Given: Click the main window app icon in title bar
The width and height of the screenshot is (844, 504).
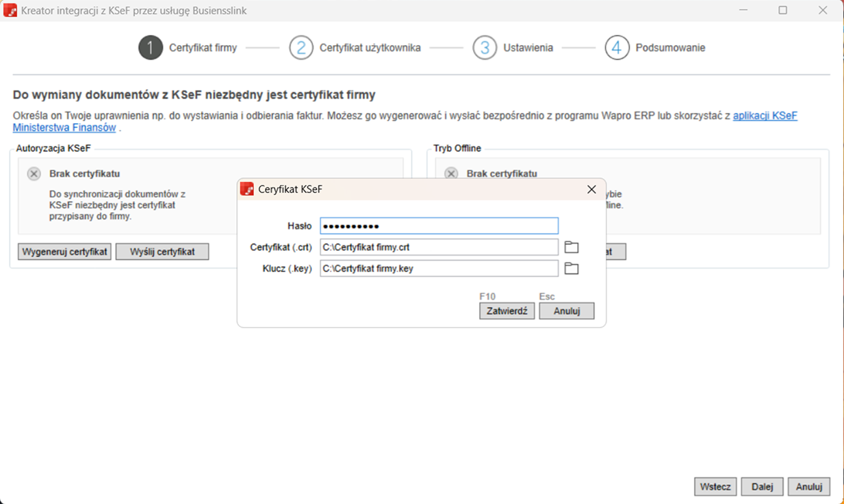Looking at the screenshot, I should pyautogui.click(x=10, y=11).
